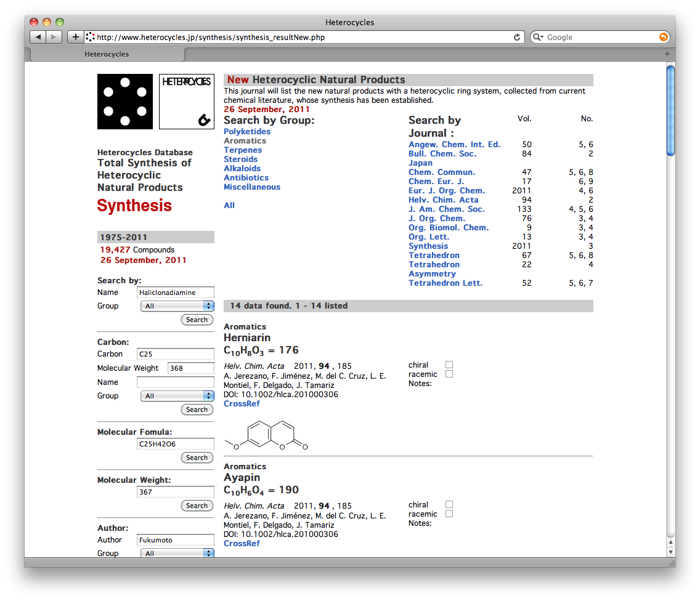
Task: Open Antibiotics group link
Action: tap(246, 177)
